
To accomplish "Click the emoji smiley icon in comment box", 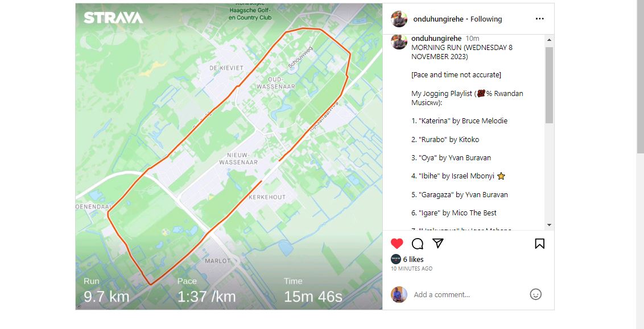I will pos(535,294).
